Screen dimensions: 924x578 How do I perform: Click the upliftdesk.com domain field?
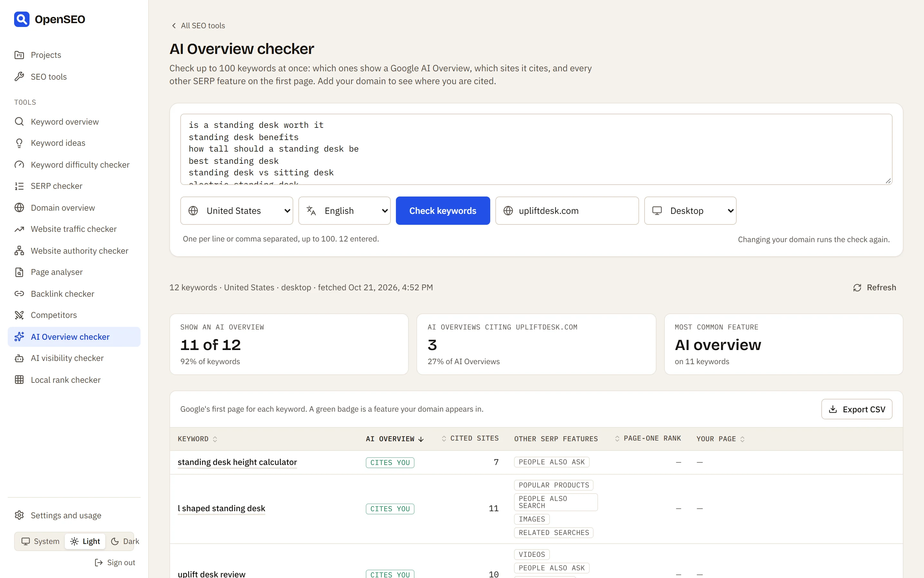point(567,211)
